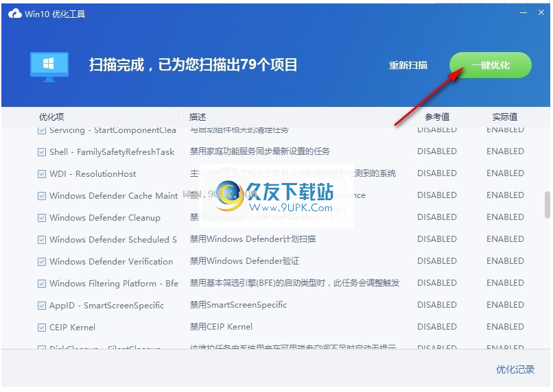Select the 'Windows Defender Cache Maint' row name
553x392 pixels.
[114, 195]
